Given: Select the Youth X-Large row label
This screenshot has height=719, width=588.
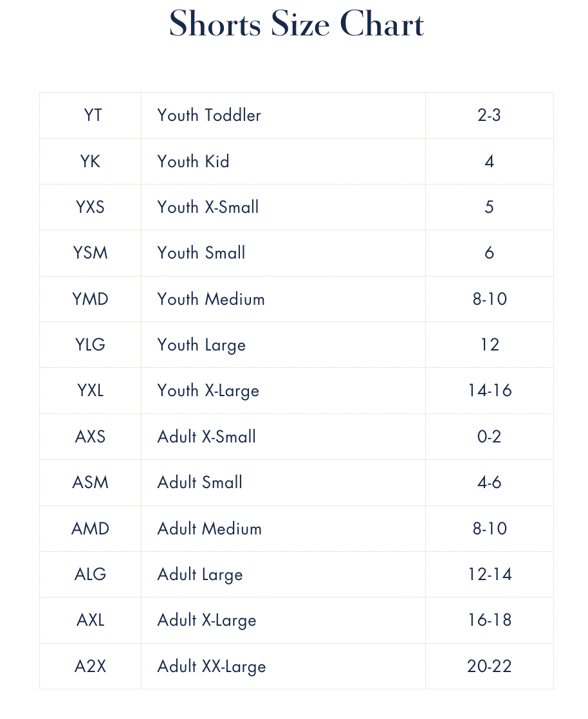Looking at the screenshot, I should click(208, 391).
